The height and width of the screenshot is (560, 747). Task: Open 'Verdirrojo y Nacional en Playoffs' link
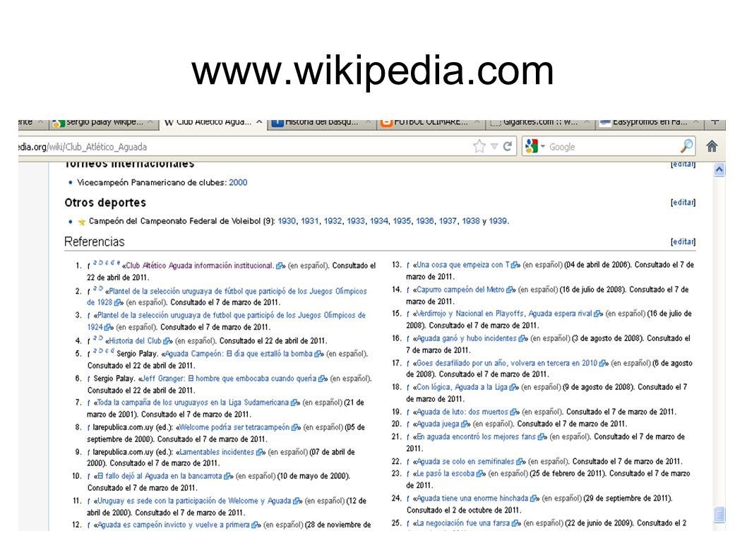tap(504, 314)
